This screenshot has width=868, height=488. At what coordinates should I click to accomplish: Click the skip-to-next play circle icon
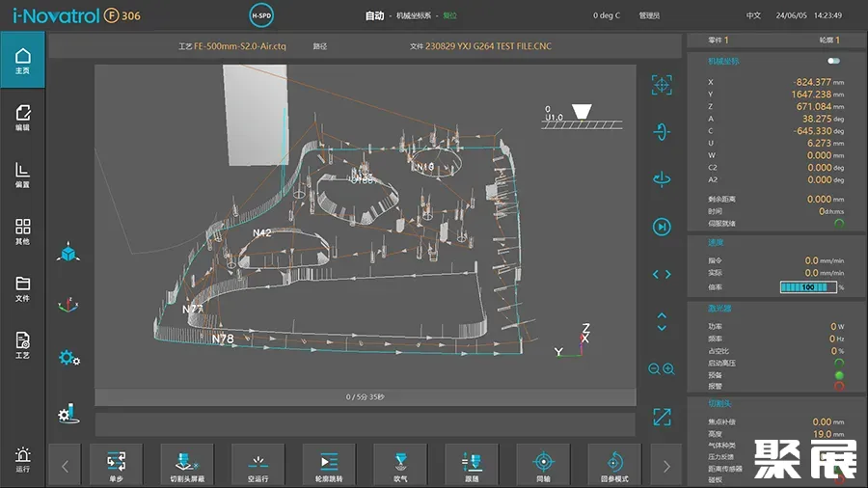click(x=662, y=227)
